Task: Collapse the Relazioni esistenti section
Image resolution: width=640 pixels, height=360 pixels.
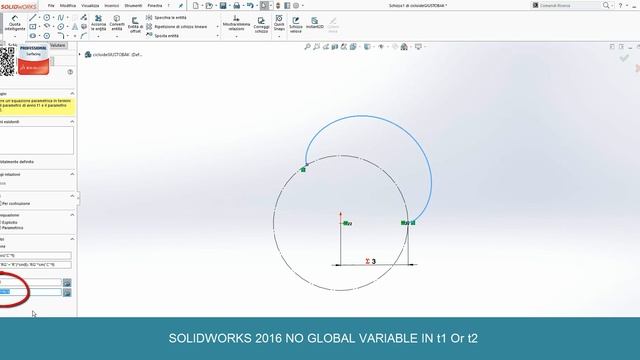Action: pos(72,122)
